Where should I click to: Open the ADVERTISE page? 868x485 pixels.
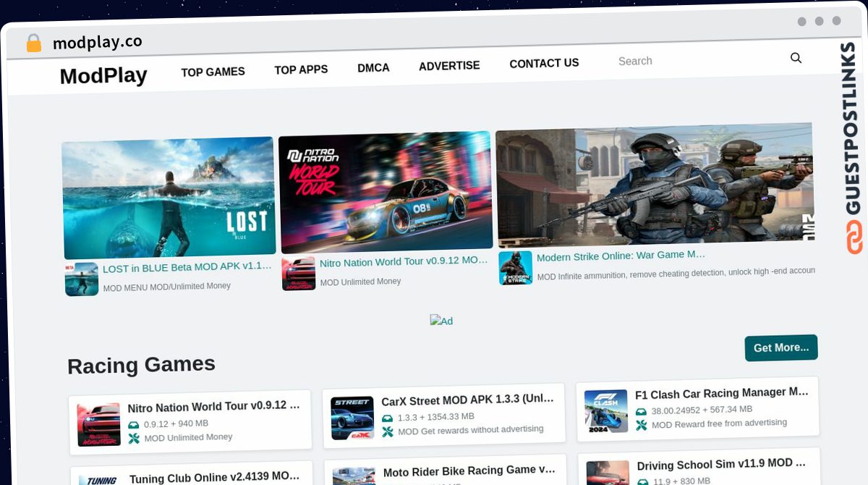tap(449, 66)
